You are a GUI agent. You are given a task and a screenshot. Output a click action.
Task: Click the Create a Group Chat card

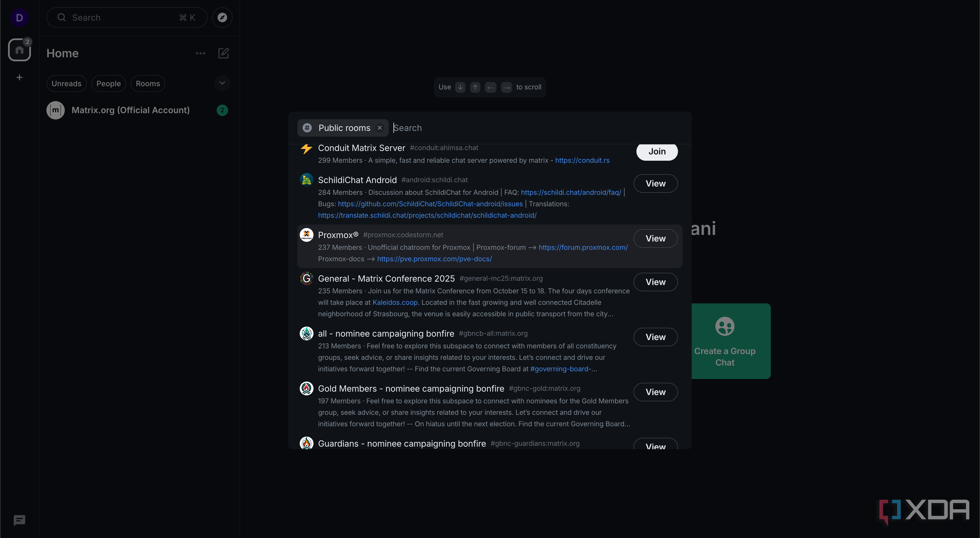[x=730, y=341]
